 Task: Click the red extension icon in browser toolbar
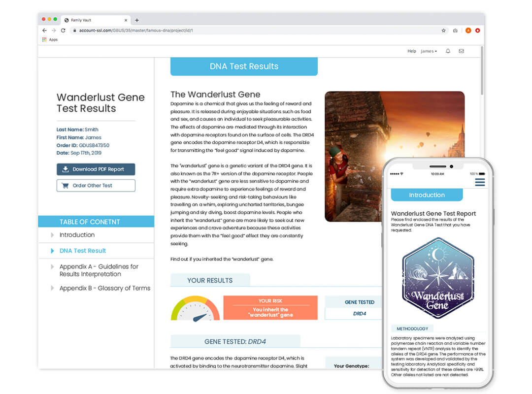pos(477,31)
